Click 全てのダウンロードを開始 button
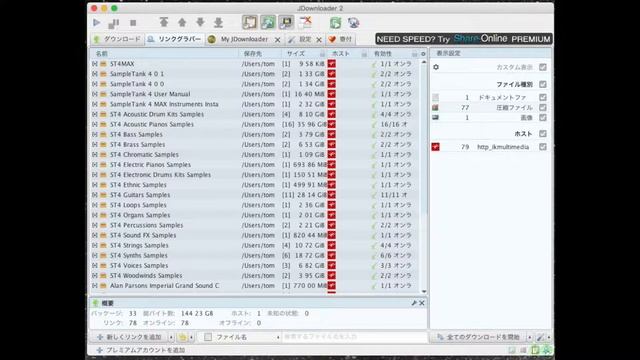640x360 pixels. coord(478,338)
